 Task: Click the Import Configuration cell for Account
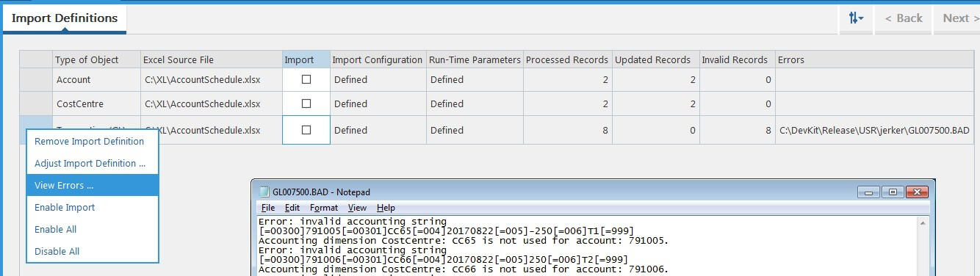[378, 79]
